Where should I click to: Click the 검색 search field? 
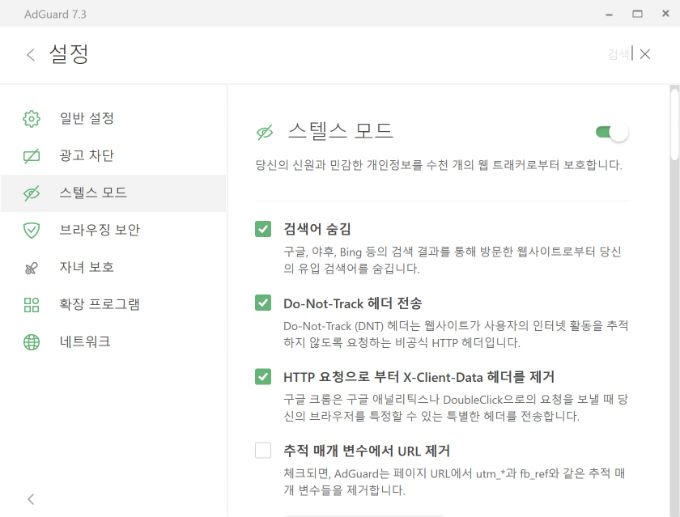tap(619, 54)
